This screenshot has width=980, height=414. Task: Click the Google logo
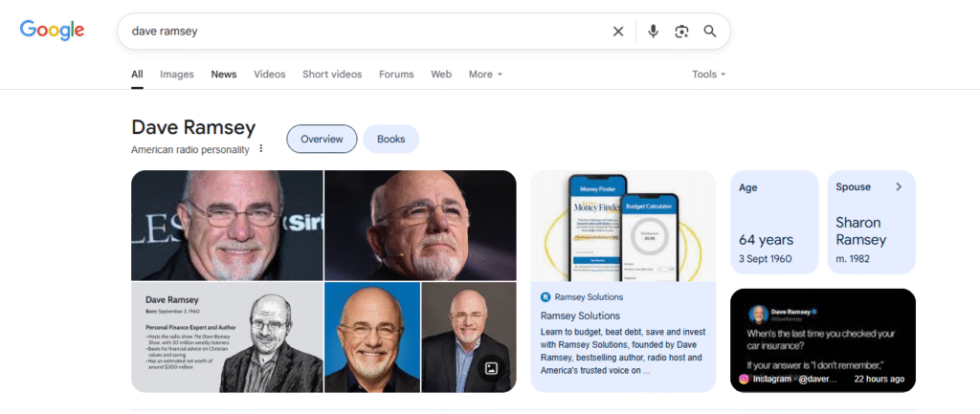(x=52, y=31)
